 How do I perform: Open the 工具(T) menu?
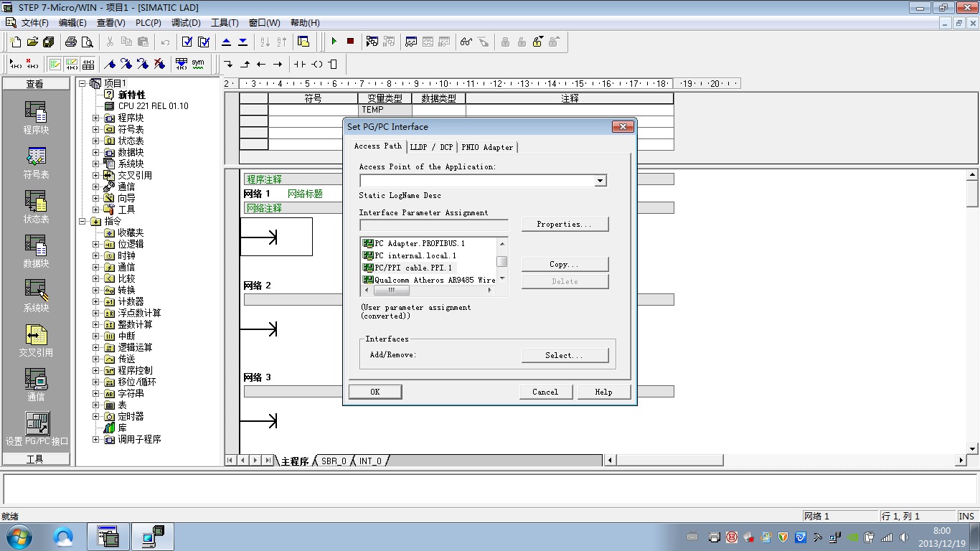tap(225, 23)
